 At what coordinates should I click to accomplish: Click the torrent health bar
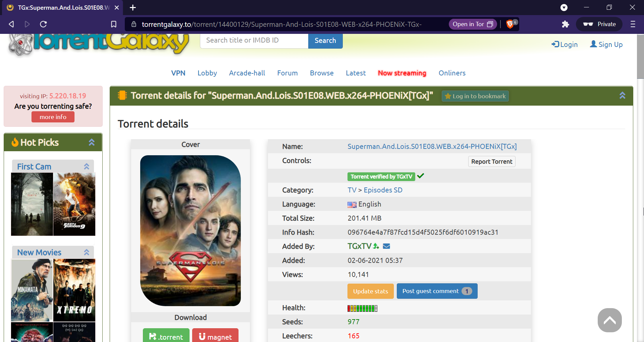tap(362, 308)
